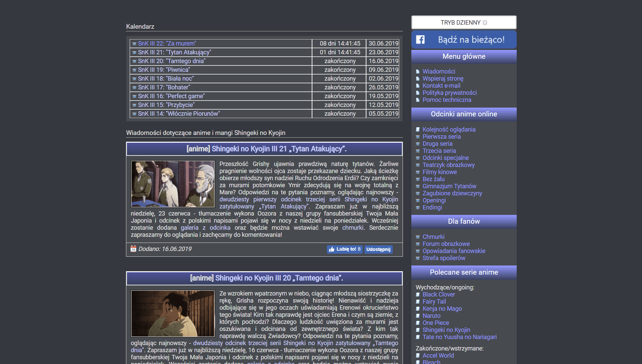
Task: Open calendar entry SnK III 15: Przybycie
Action: 166,105
